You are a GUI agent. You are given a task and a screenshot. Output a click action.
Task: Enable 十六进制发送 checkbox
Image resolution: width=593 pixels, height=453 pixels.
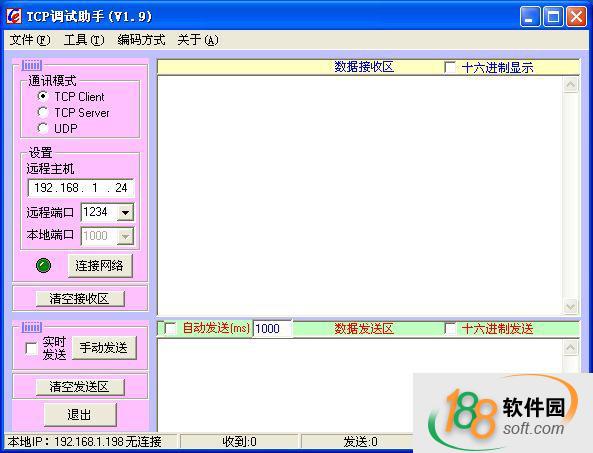(450, 328)
